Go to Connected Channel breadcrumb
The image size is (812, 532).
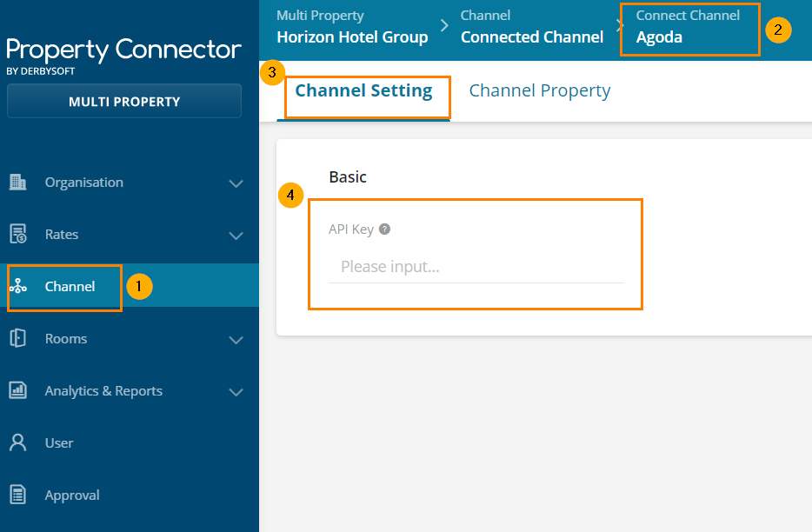(532, 37)
